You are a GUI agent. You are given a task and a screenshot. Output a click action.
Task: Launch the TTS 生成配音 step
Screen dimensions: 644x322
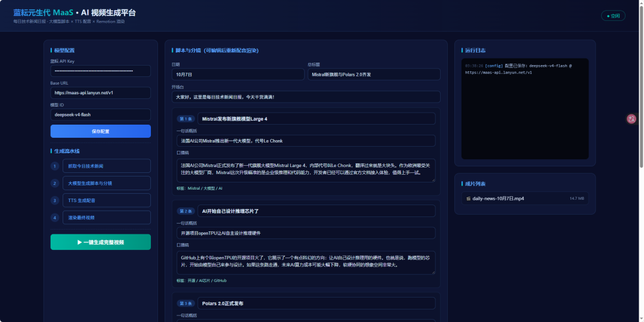coord(107,200)
